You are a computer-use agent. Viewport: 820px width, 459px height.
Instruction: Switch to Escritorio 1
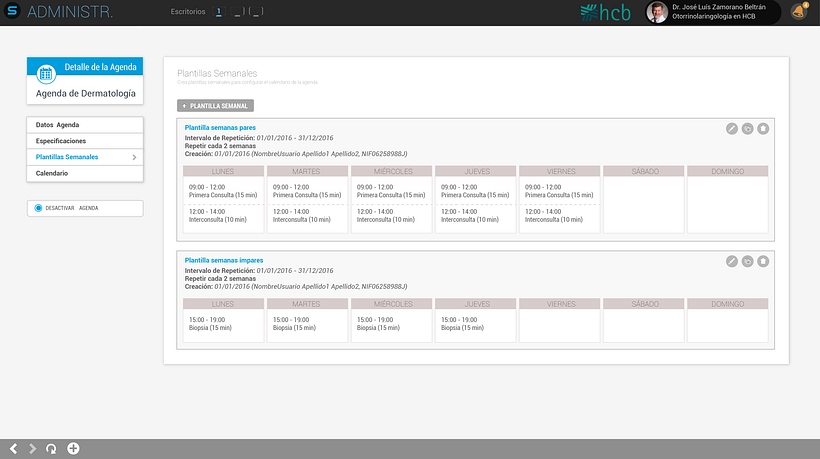click(219, 12)
